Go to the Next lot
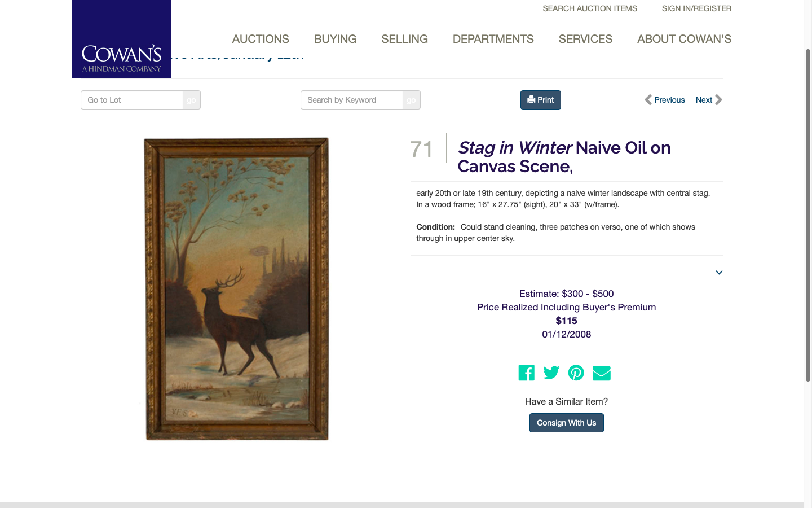This screenshot has width=812, height=508. (709, 100)
